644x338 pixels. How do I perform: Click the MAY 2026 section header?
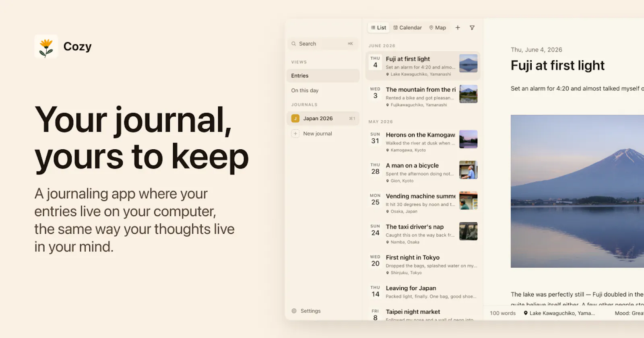point(381,122)
